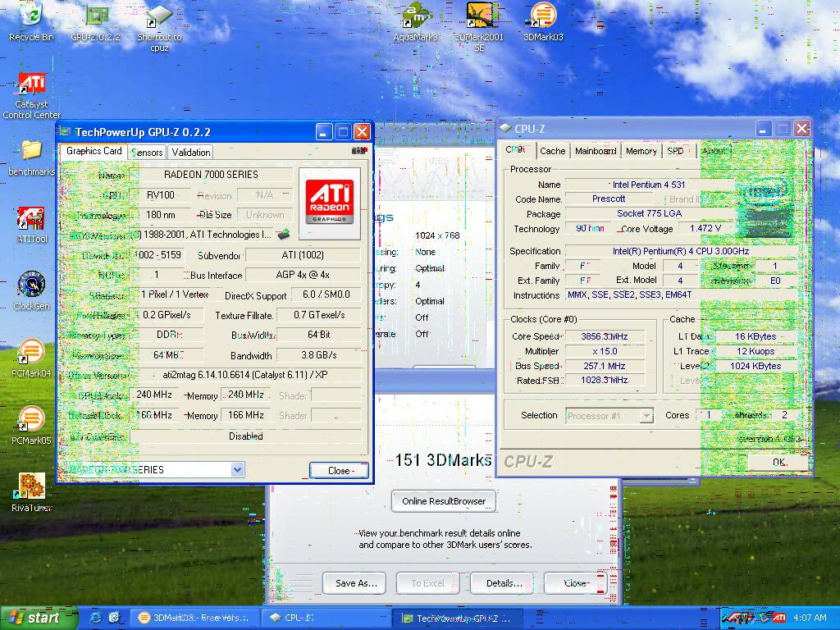Switch to the Validation tab in GPU-Z
This screenshot has height=630, width=840.
point(190,153)
